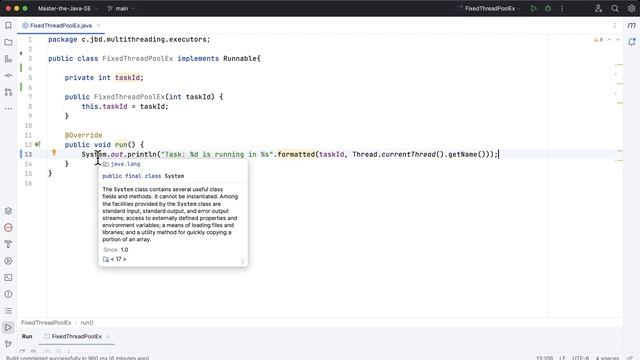Open the Problems tool window
Viewport: 640px width, 360px height.
click(x=8, y=294)
